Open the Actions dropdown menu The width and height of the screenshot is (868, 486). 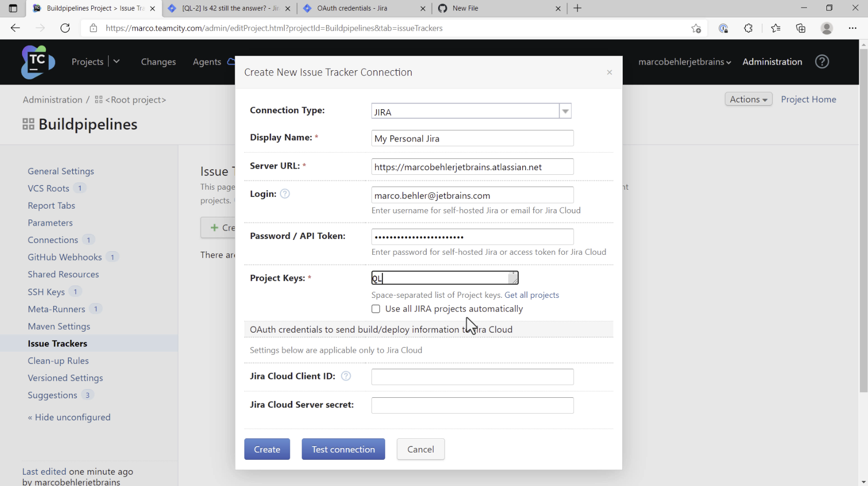748,99
